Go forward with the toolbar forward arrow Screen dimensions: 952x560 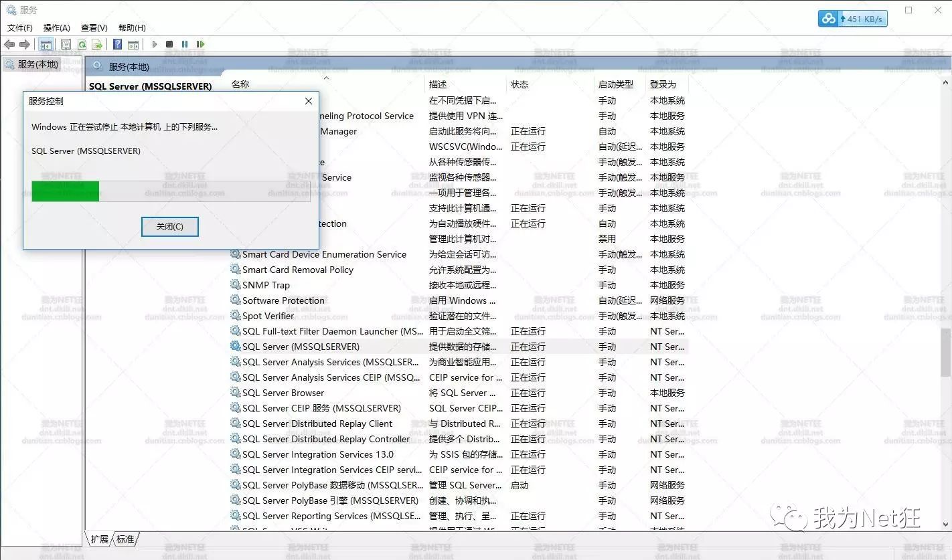pyautogui.click(x=24, y=44)
